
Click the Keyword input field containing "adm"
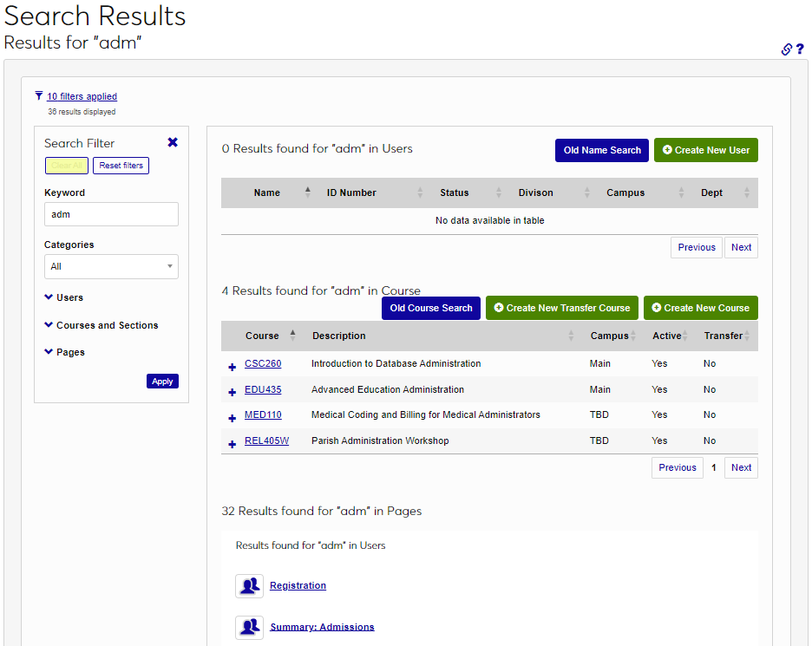click(111, 214)
